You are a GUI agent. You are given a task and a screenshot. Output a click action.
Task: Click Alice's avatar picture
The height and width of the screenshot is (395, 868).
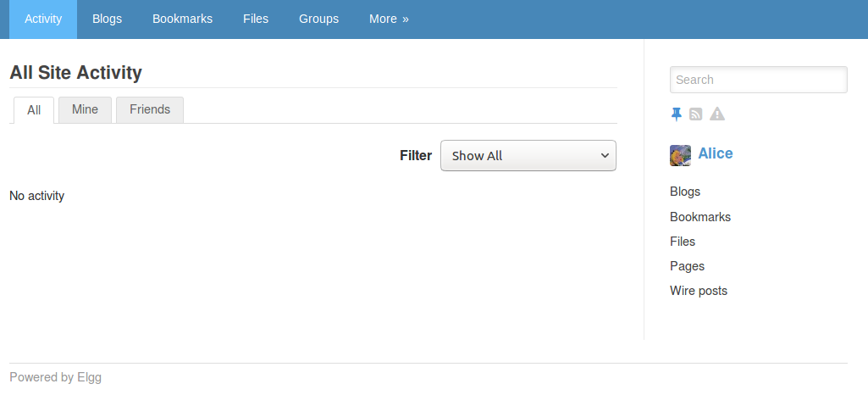[x=680, y=155]
